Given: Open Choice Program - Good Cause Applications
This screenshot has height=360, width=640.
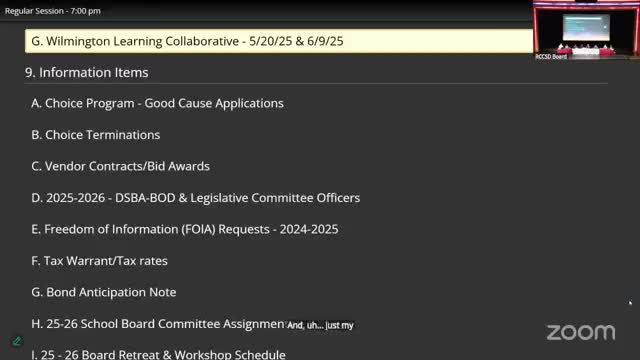Looking at the screenshot, I should 157,103.
